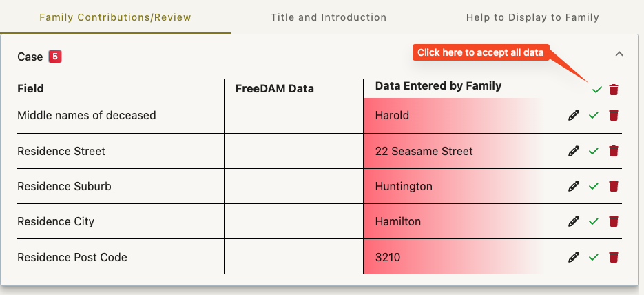Delete the Residence Street entry
644x295 pixels.
tap(614, 151)
